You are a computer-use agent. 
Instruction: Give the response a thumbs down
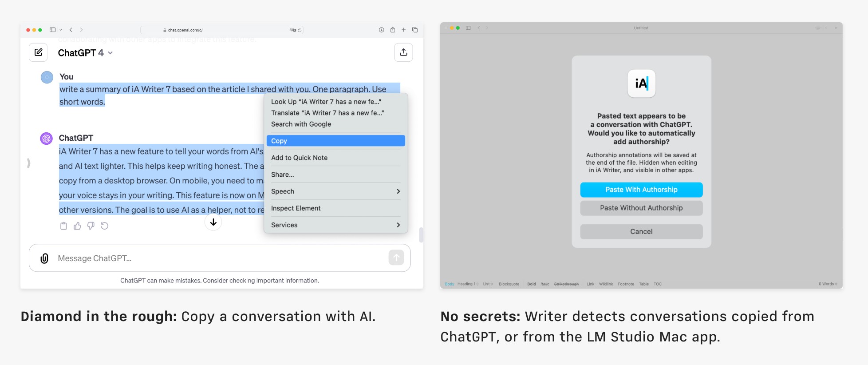point(91,226)
